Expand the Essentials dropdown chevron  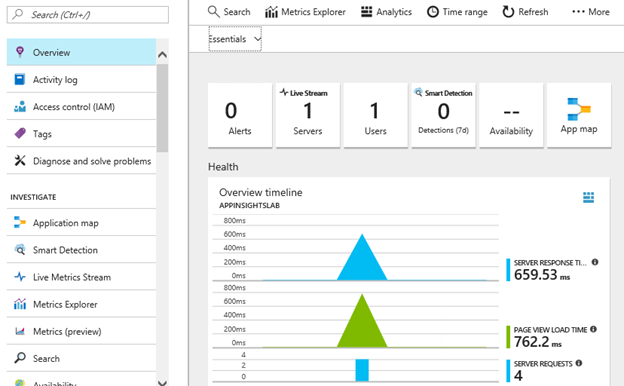click(257, 39)
